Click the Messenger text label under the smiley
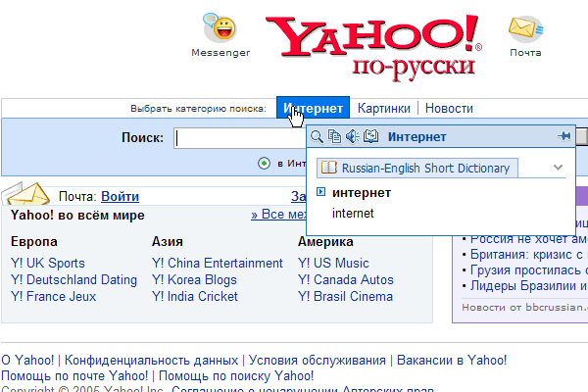This screenshot has width=588, height=392. 220,53
